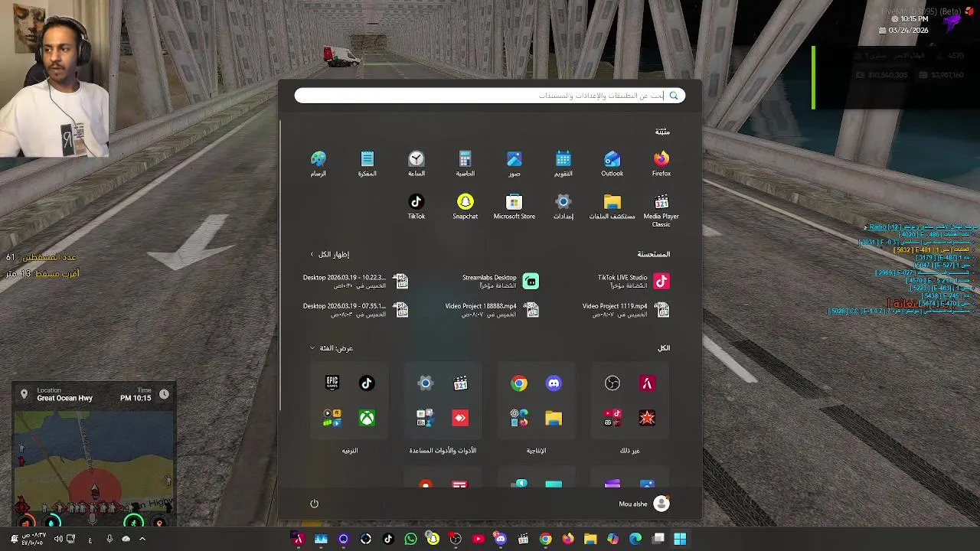Click إظهار الكل show all button
The width and height of the screenshot is (980, 551).
329,254
